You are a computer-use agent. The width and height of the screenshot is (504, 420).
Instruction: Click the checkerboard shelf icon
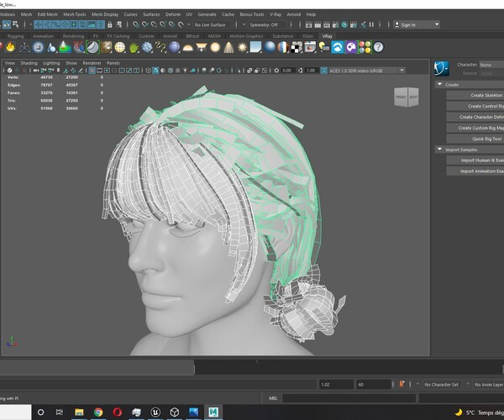[297, 48]
